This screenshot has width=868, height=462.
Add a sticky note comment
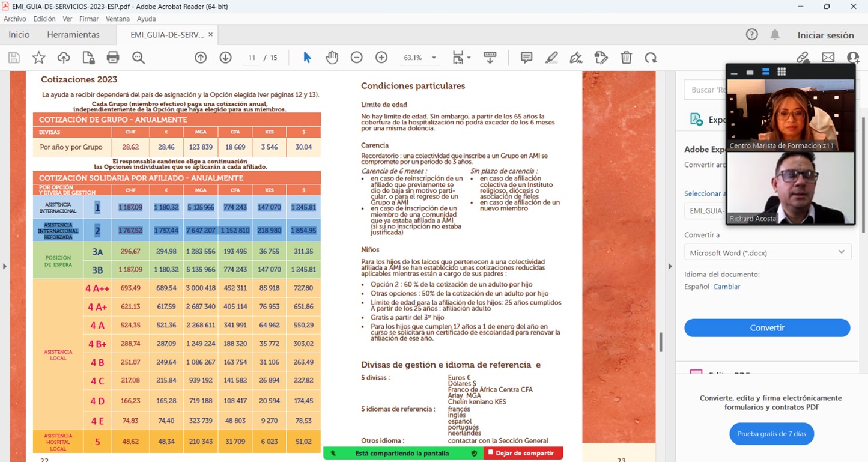(x=527, y=58)
